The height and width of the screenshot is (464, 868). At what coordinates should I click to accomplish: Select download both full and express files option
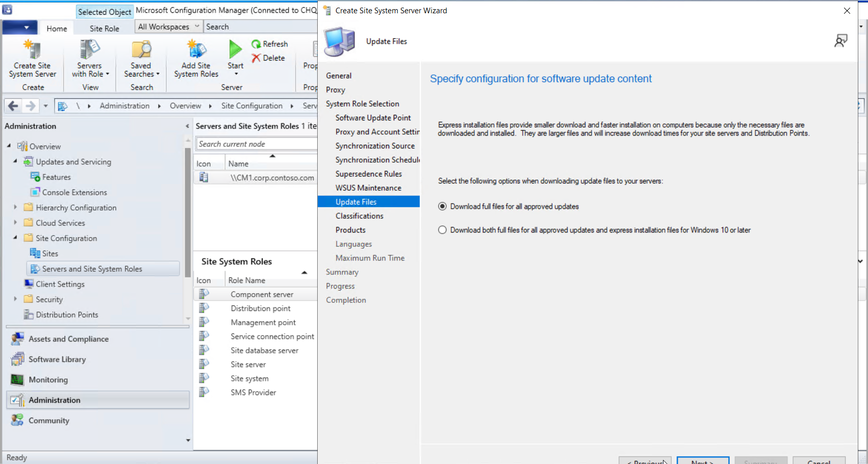pyautogui.click(x=442, y=230)
